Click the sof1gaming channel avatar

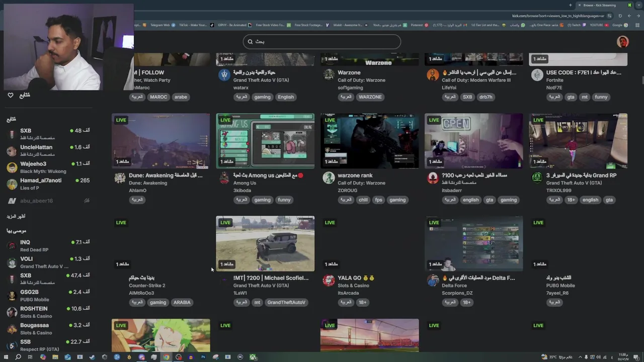(x=329, y=75)
